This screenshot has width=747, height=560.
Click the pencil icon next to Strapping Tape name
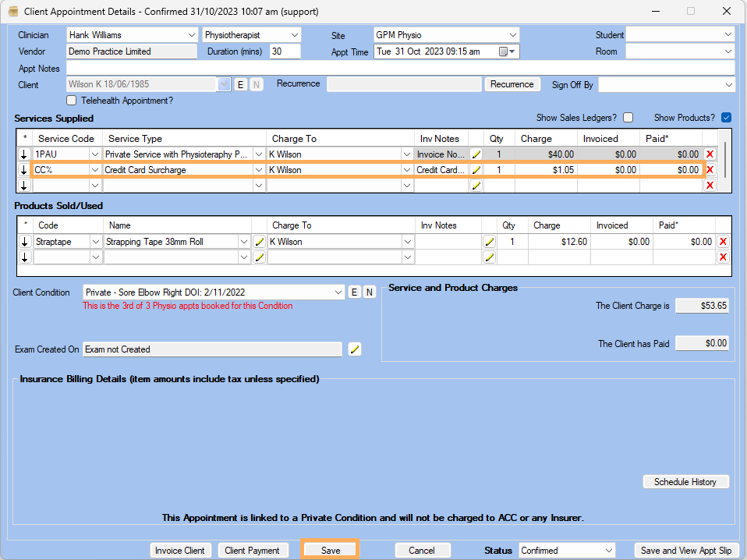tap(260, 242)
